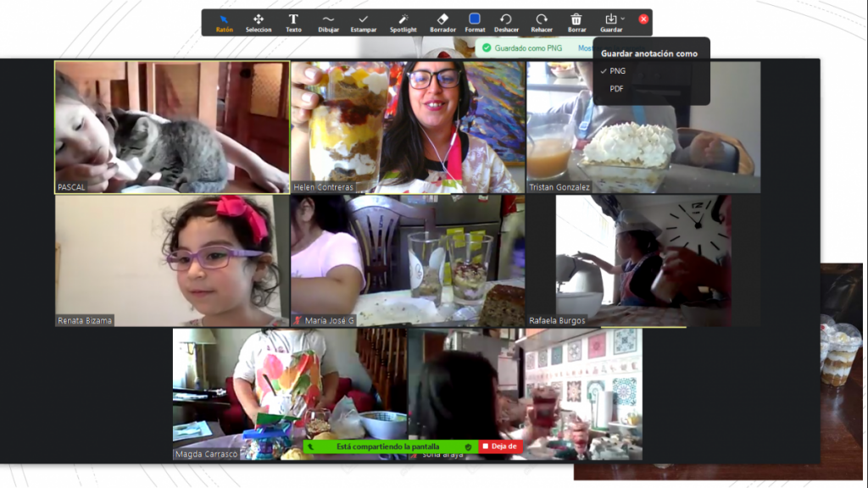
Task: Choose PDF as save format
Action: (617, 88)
